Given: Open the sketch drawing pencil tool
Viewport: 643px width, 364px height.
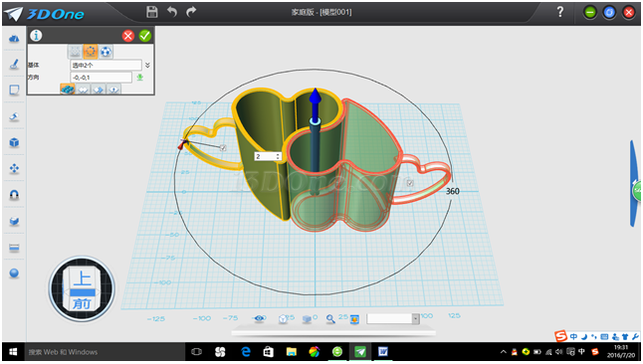Looking at the screenshot, I should [x=14, y=64].
